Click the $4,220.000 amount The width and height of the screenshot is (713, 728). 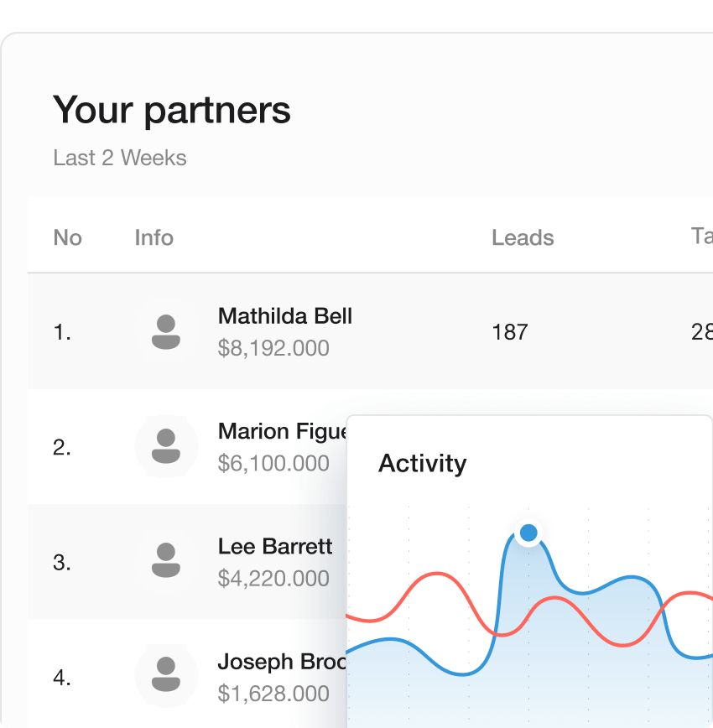click(x=273, y=578)
